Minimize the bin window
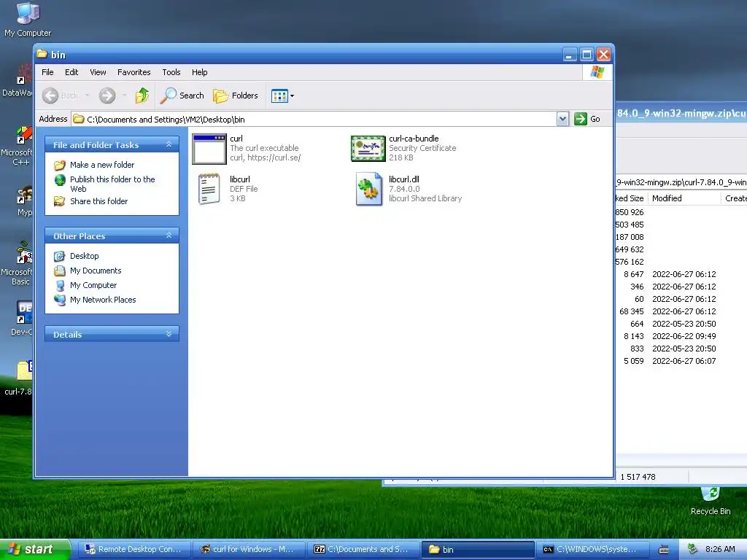 pyautogui.click(x=569, y=55)
